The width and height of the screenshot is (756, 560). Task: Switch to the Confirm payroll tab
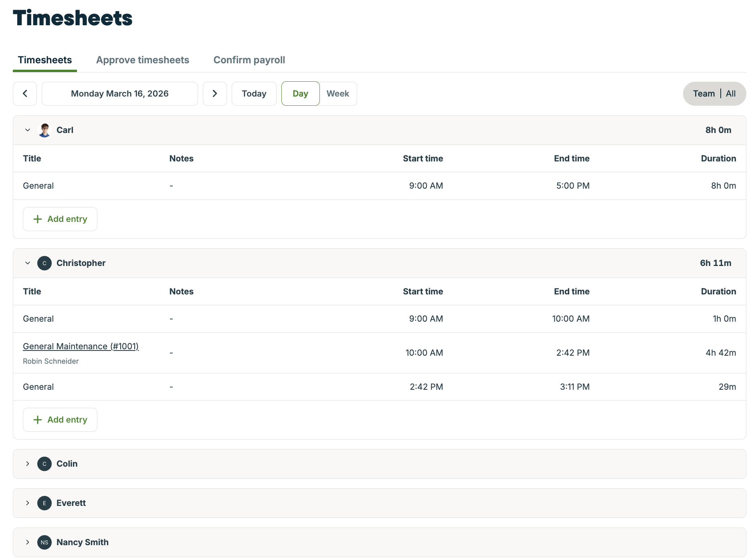click(x=249, y=60)
